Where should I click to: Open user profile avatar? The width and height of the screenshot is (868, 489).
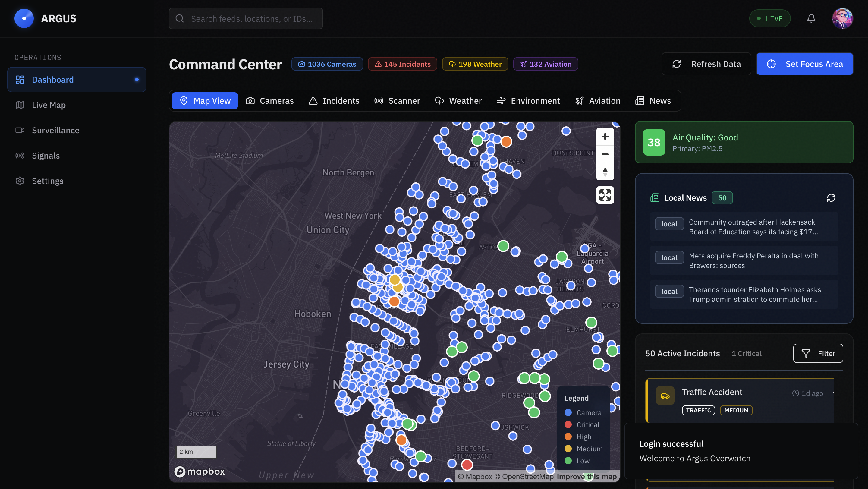click(x=842, y=18)
